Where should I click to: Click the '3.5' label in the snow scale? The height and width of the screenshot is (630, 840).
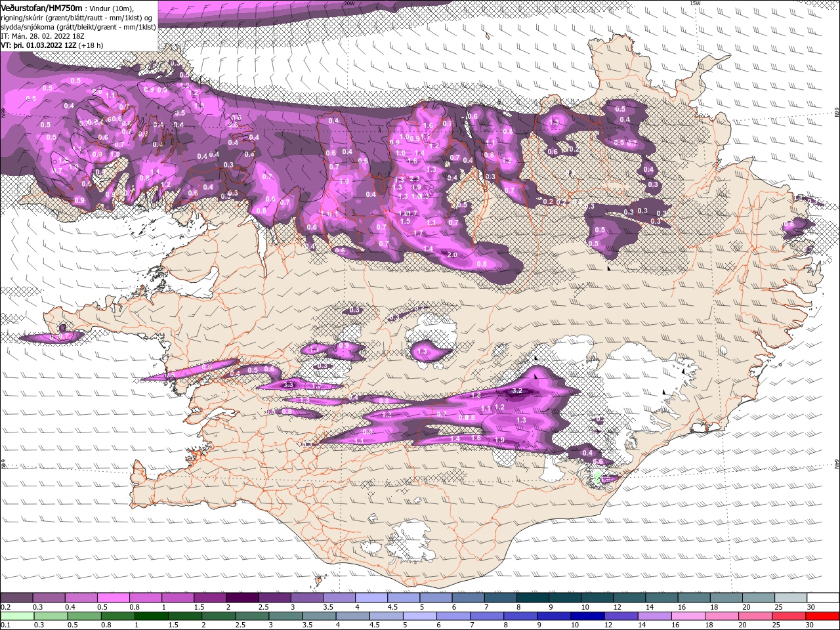[328, 608]
